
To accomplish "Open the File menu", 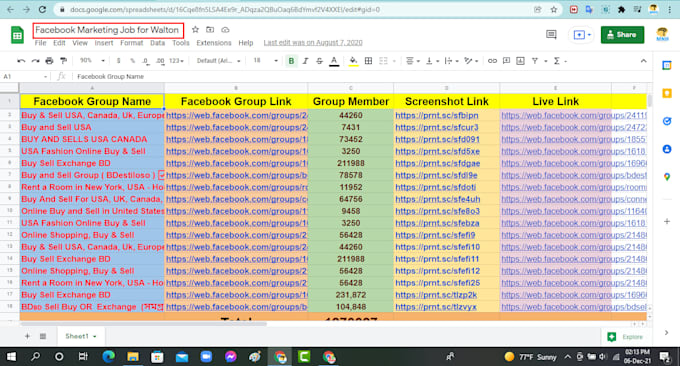I will pos(40,43).
